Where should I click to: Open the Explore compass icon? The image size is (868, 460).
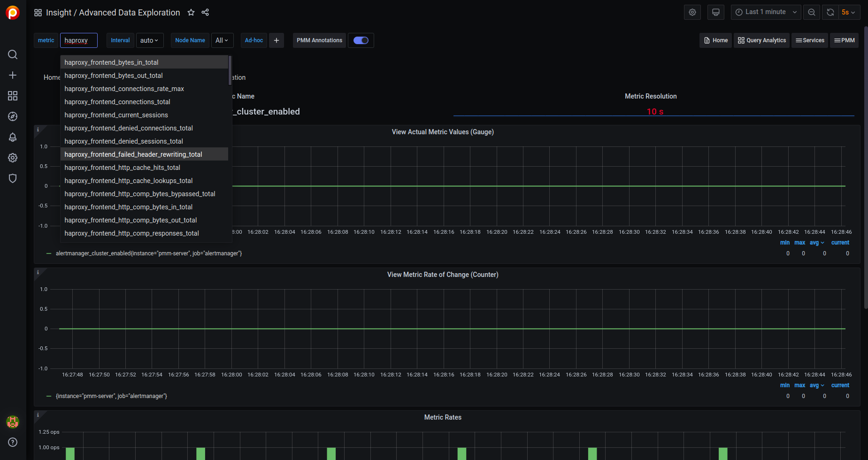13,116
